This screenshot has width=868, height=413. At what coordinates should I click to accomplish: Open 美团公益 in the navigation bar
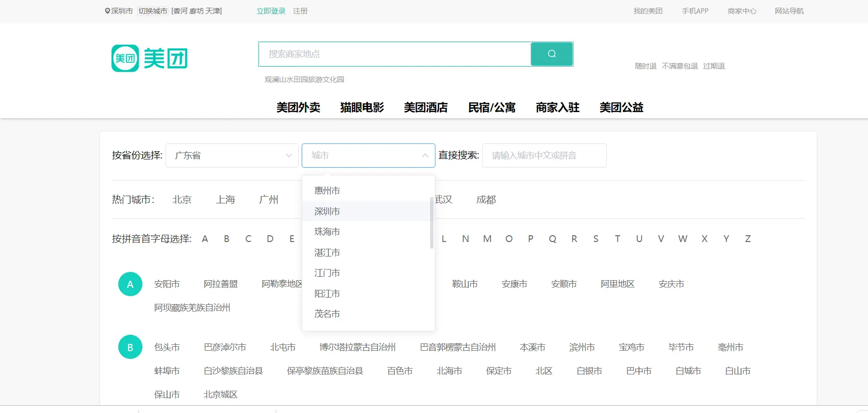621,108
